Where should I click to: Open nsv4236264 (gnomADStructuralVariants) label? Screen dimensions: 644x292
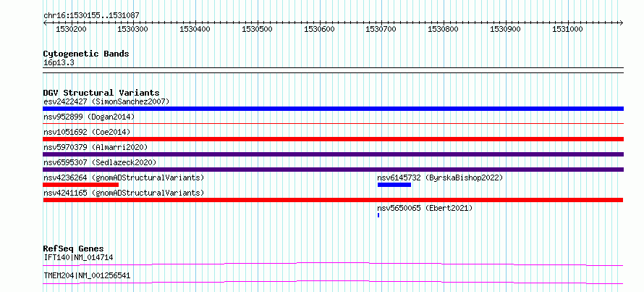124,178
